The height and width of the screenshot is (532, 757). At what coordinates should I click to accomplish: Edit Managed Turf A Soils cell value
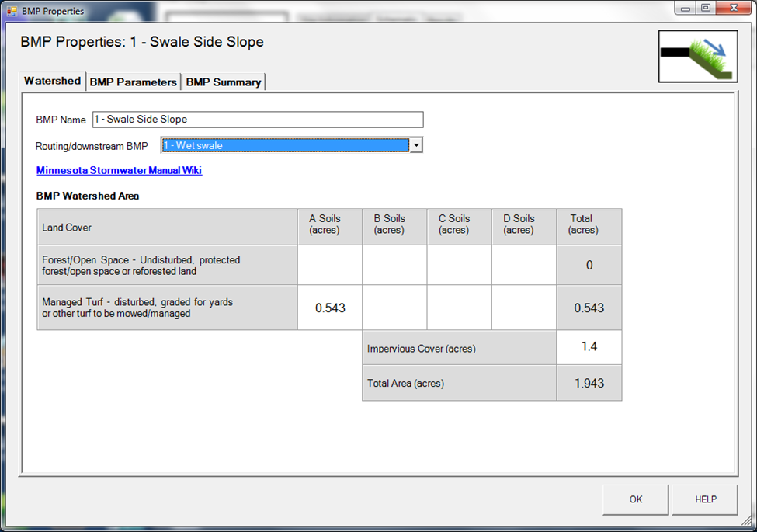330,308
